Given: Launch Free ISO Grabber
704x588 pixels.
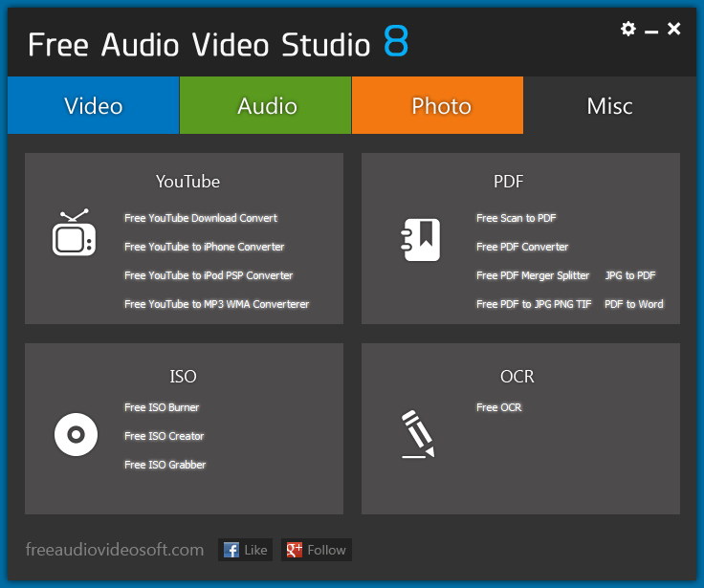Looking at the screenshot, I should [165, 465].
